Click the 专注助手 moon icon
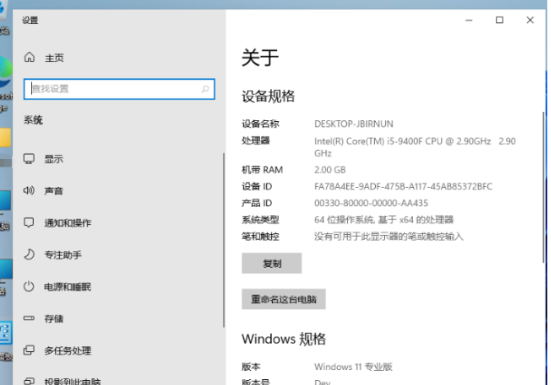 pos(29,254)
